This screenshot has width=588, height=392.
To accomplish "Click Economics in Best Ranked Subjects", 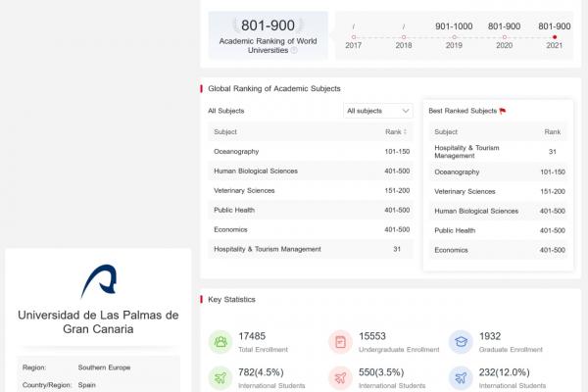I will tap(451, 250).
